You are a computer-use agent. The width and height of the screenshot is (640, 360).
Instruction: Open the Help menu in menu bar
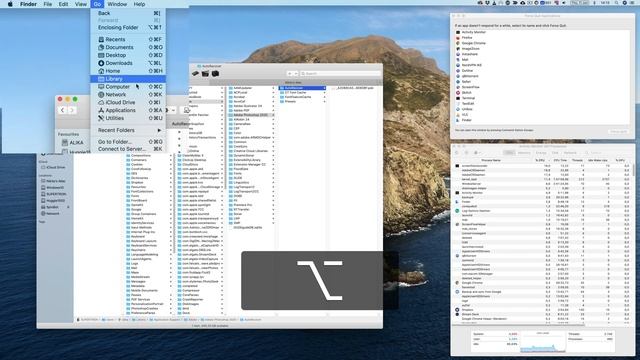[139, 4]
